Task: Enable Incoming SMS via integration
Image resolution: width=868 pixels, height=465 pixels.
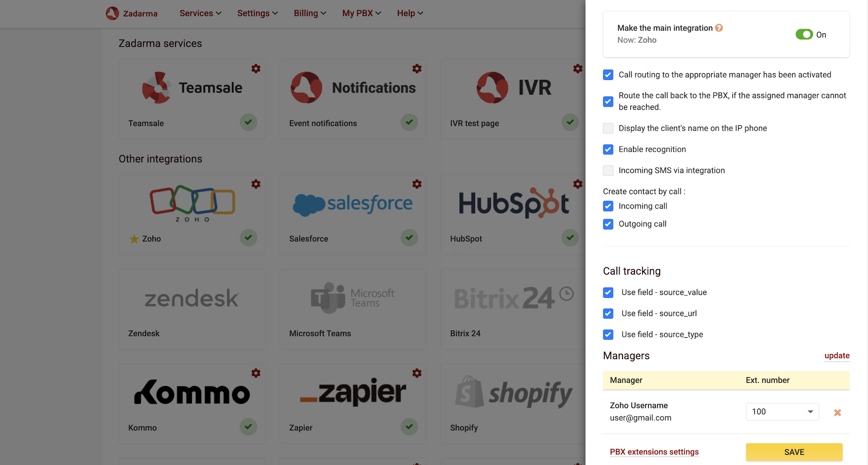Action: (608, 171)
